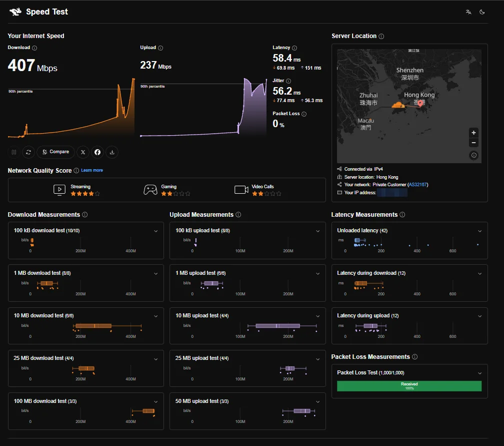Show map attribution info icon
Viewport: 504px width, 446px height.
point(474,155)
